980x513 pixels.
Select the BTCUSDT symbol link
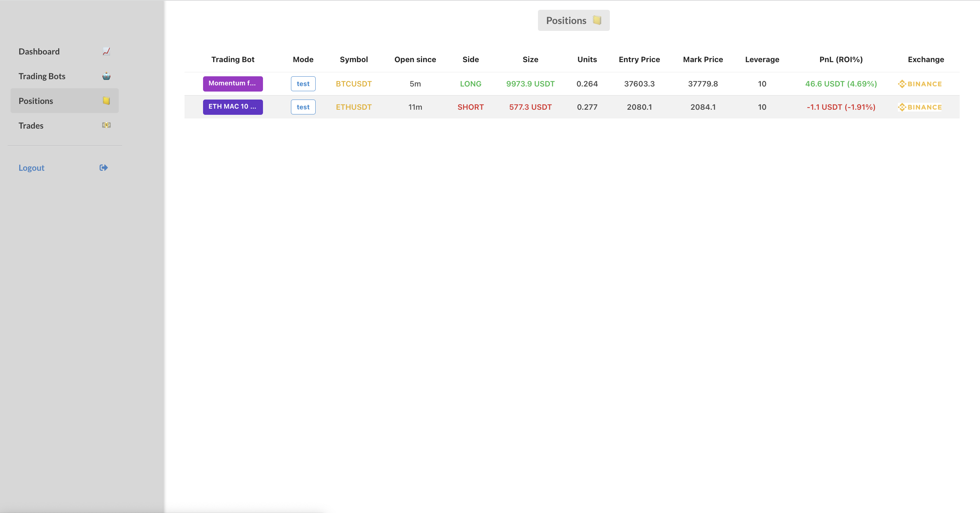coord(353,84)
